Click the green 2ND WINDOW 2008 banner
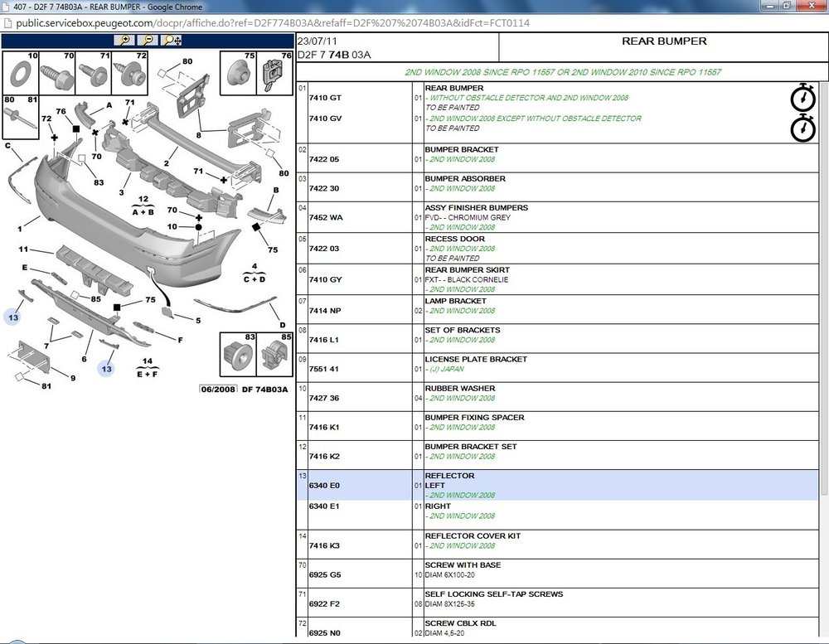 [x=563, y=72]
